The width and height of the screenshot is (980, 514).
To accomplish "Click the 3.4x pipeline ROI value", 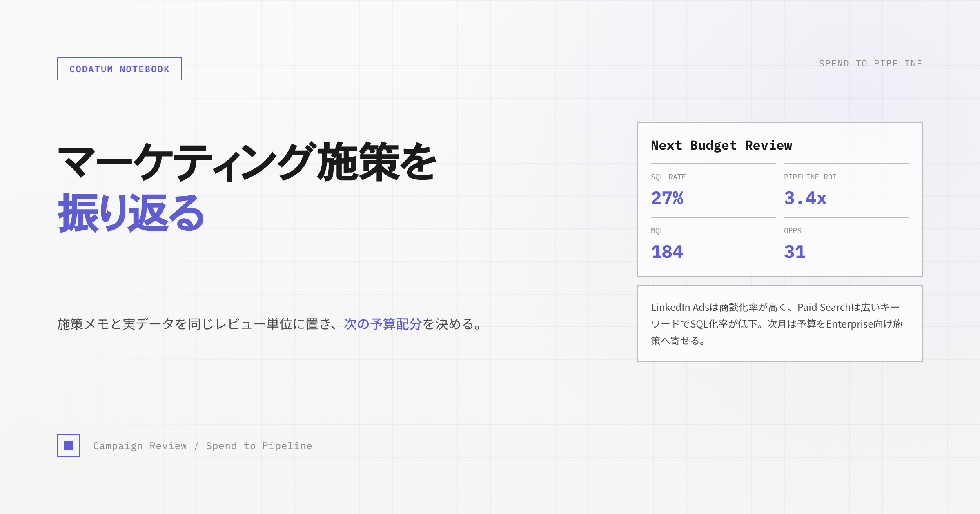I will point(805,198).
